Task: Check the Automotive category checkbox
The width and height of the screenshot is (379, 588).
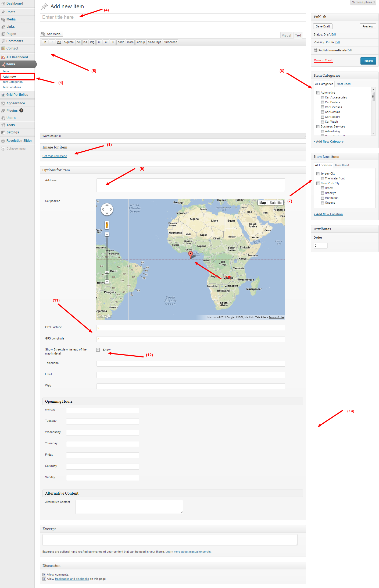Action: 318,93
